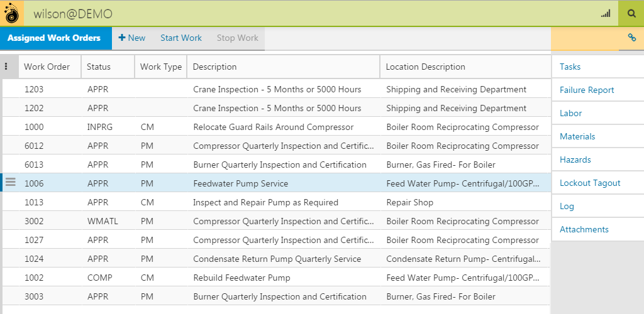Select the Assigned Work Orders tab
Screen dimensions: 644x314
coord(54,38)
